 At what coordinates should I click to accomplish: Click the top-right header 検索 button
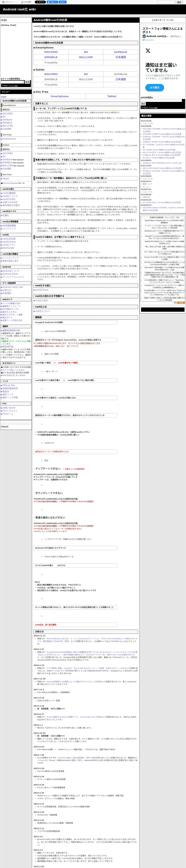pyautogui.click(x=179, y=2)
